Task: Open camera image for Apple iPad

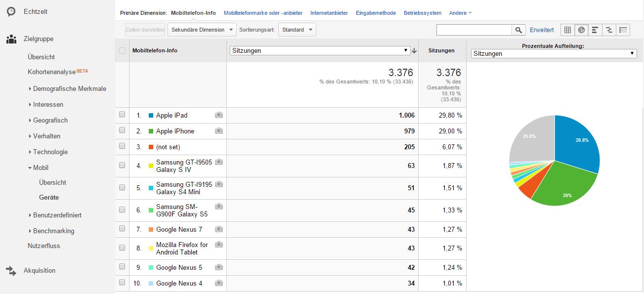Action: click(x=219, y=115)
